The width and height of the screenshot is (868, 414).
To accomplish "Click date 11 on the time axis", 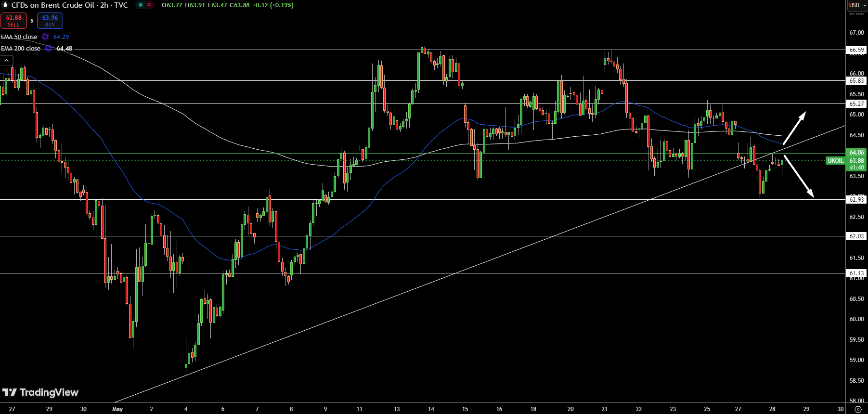I will [x=359, y=409].
